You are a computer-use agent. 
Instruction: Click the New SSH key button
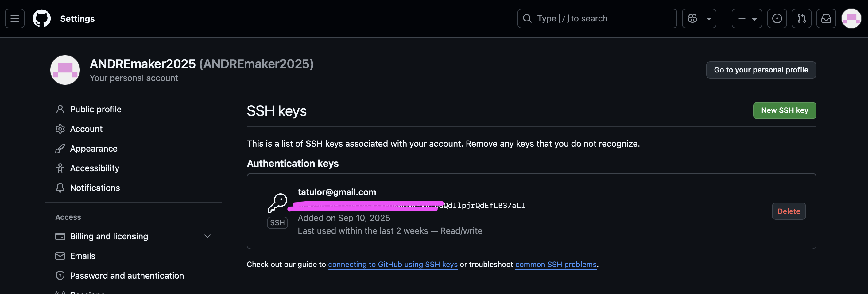tap(785, 110)
